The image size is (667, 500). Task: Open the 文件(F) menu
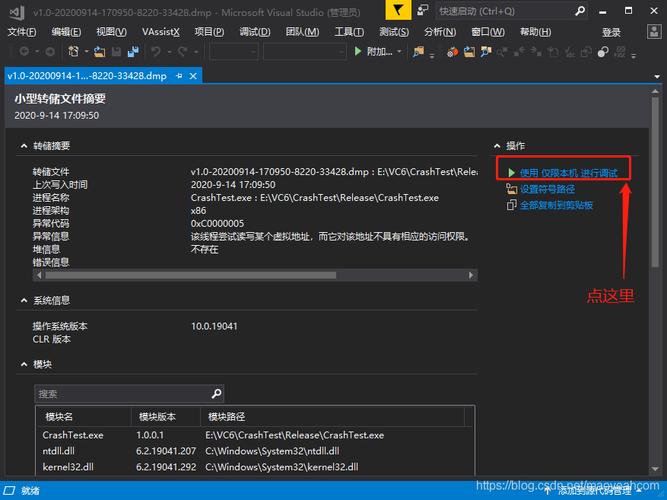[22, 32]
